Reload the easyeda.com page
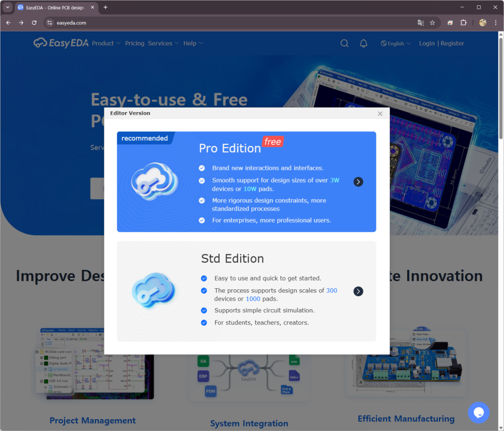The height and width of the screenshot is (431, 504). click(x=34, y=23)
